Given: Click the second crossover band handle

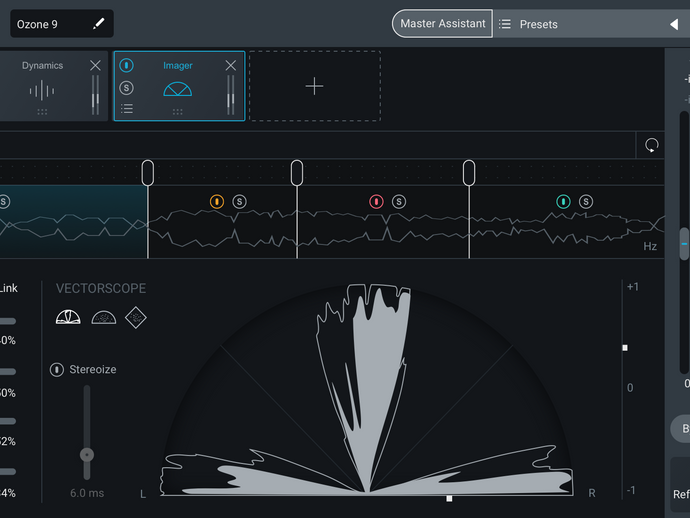Looking at the screenshot, I should coord(297,173).
